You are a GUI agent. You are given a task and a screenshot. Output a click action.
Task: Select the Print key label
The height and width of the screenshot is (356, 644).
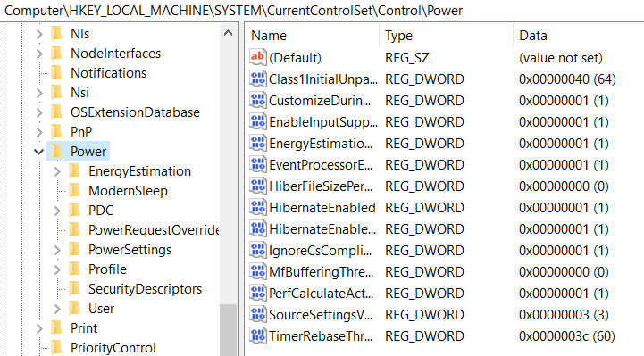tap(84, 328)
